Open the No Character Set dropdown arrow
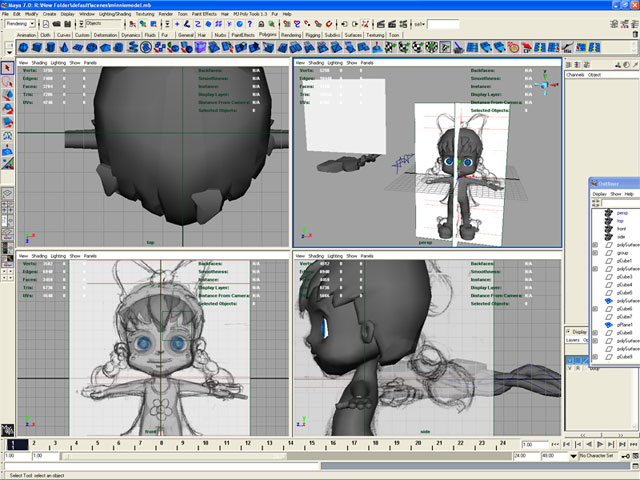The image size is (640, 480). coord(573,456)
